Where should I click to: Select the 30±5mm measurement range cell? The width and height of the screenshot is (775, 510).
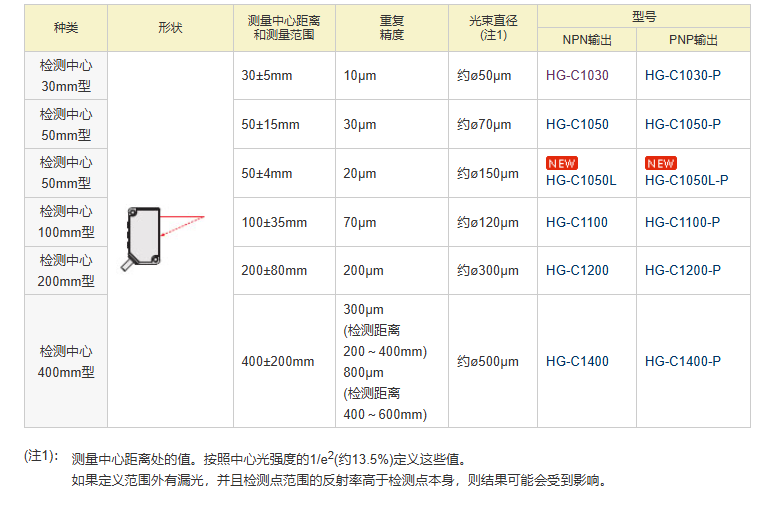[284, 76]
